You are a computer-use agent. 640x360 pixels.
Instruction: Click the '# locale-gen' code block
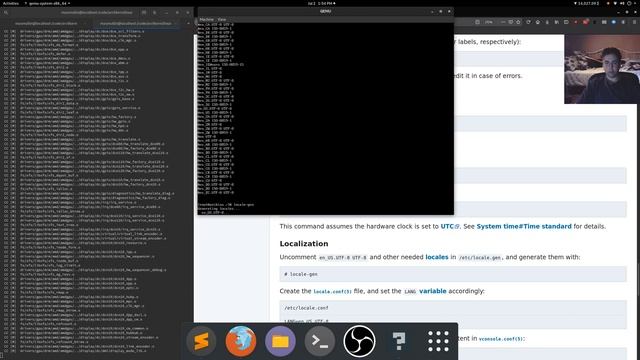tap(453, 274)
